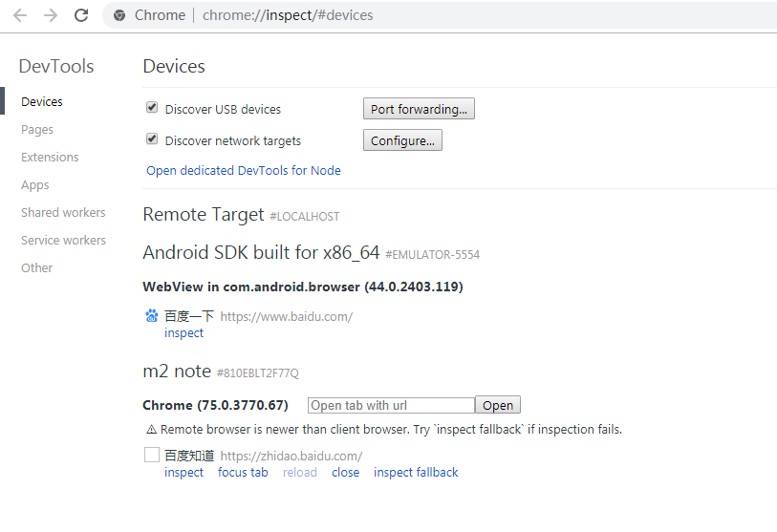The height and width of the screenshot is (532, 777).
Task: Click close link for 百度知道 tab
Action: point(345,473)
